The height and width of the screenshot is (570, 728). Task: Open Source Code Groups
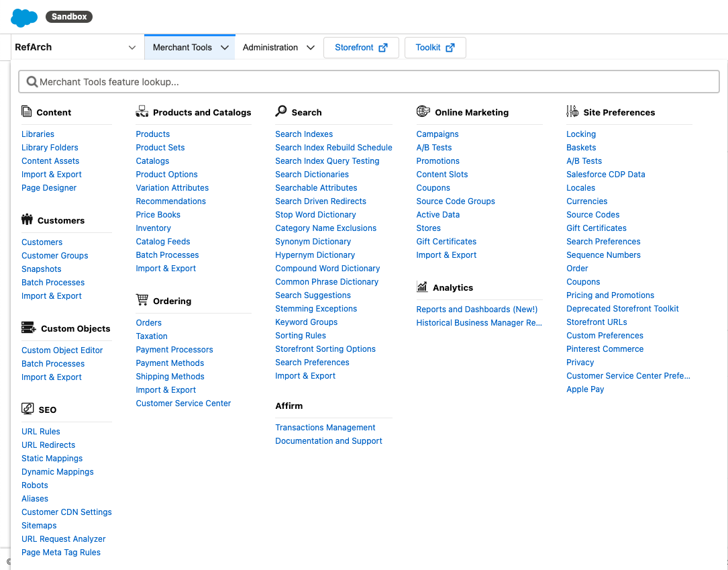tap(456, 201)
